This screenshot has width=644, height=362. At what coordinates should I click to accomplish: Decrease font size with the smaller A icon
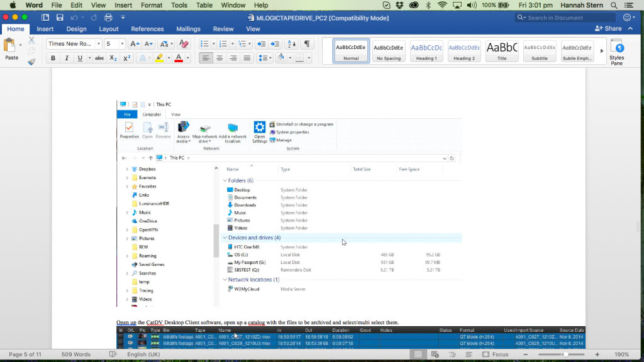point(148,44)
